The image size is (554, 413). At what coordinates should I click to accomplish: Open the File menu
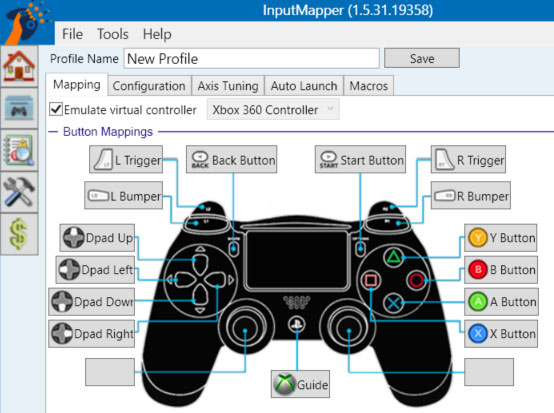[x=72, y=34]
